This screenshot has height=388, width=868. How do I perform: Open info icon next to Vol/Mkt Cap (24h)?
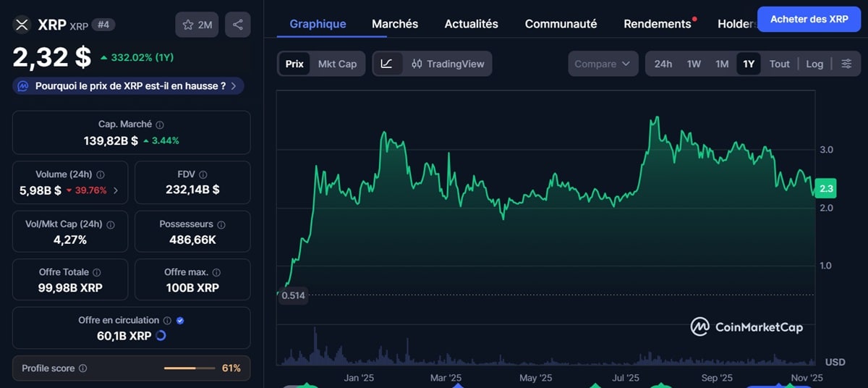coord(111,224)
